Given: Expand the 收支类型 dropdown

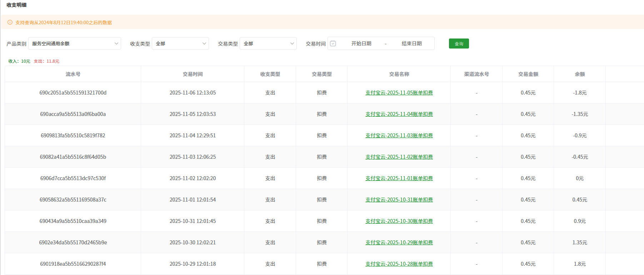Looking at the screenshot, I should click(180, 44).
